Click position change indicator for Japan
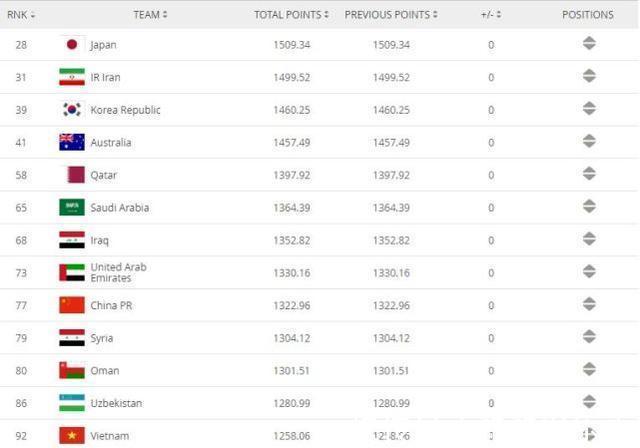 (x=589, y=43)
